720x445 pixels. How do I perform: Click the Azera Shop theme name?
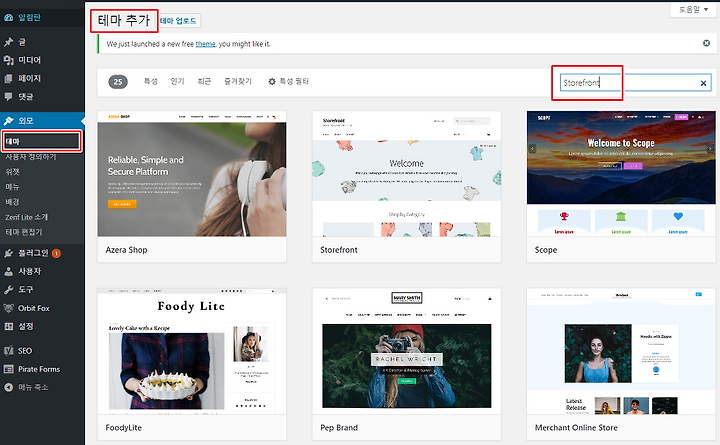(126, 250)
